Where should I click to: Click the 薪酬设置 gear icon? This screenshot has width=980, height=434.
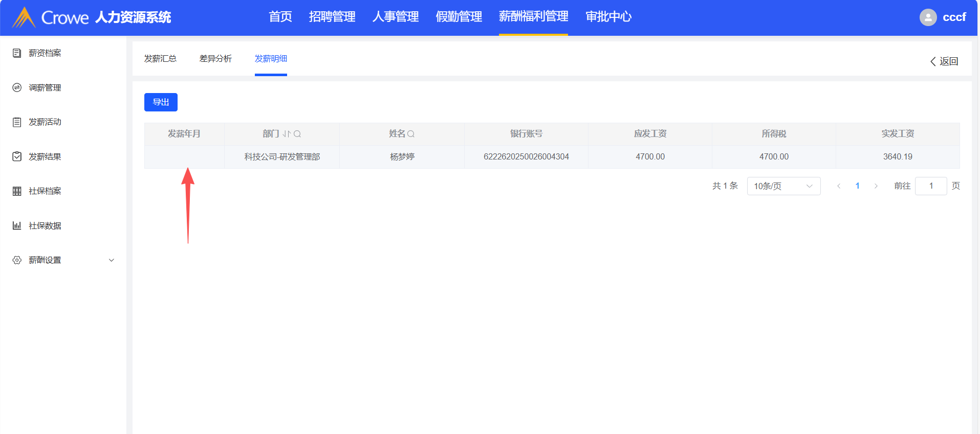[17, 260]
